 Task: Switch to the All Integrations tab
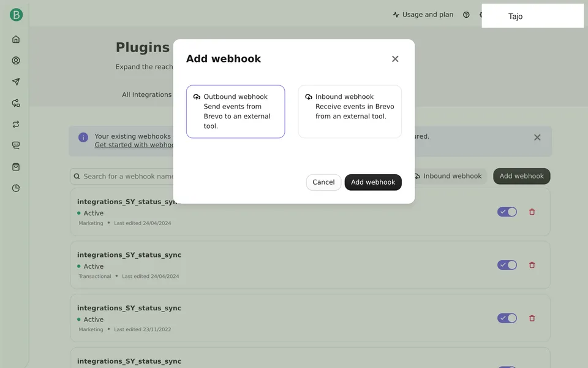click(x=146, y=94)
